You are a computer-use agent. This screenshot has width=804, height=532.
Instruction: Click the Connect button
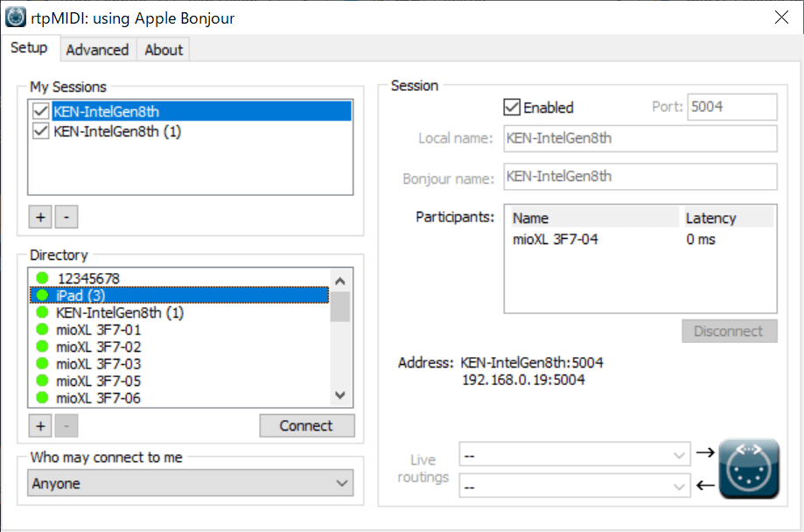306,426
